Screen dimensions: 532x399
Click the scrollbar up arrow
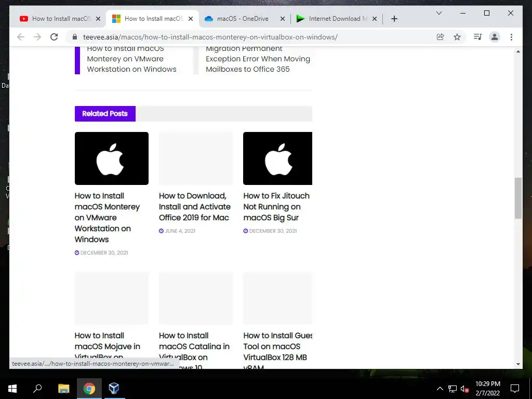point(518,51)
